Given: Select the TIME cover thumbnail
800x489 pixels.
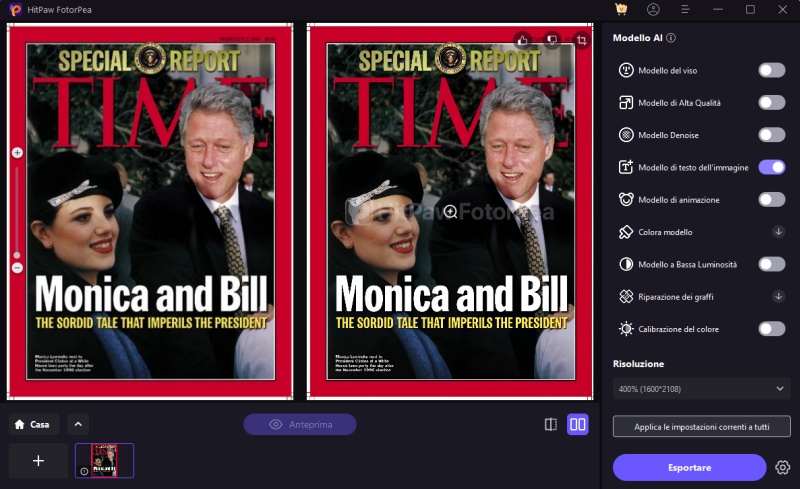Looking at the screenshot, I should (x=105, y=461).
